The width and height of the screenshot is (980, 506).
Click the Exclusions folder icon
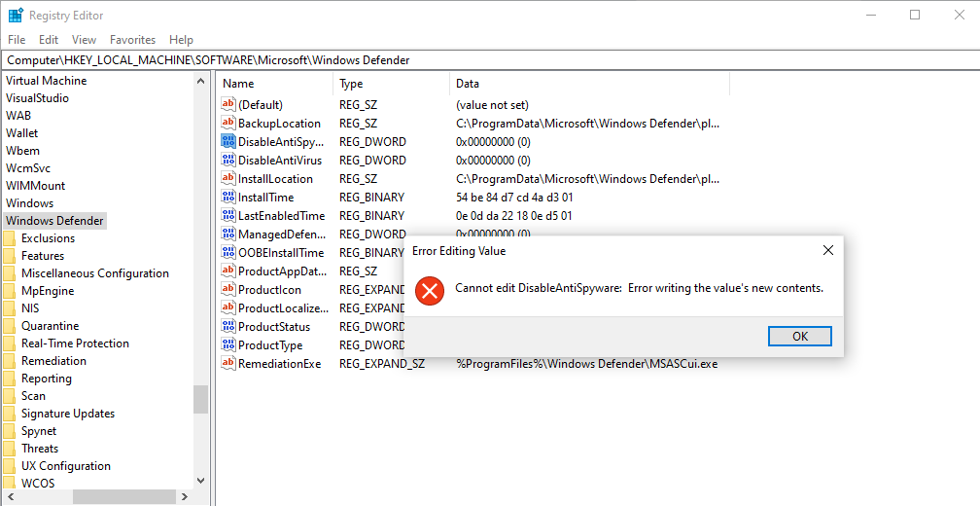pyautogui.click(x=10, y=238)
